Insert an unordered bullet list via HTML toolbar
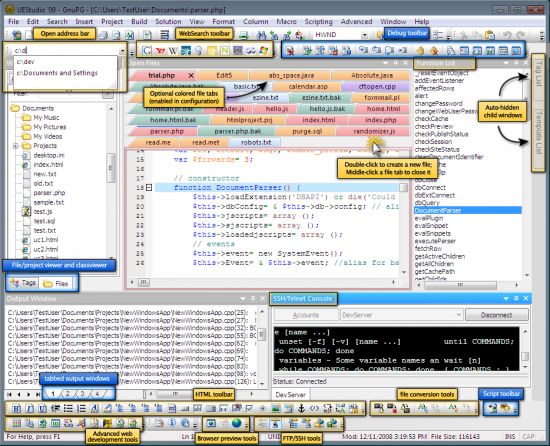The image size is (550, 446). (x=68, y=408)
